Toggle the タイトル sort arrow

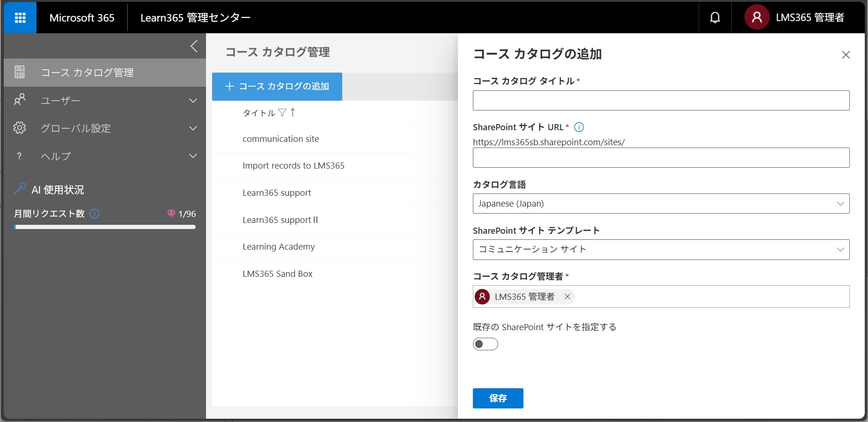pyautogui.click(x=293, y=112)
